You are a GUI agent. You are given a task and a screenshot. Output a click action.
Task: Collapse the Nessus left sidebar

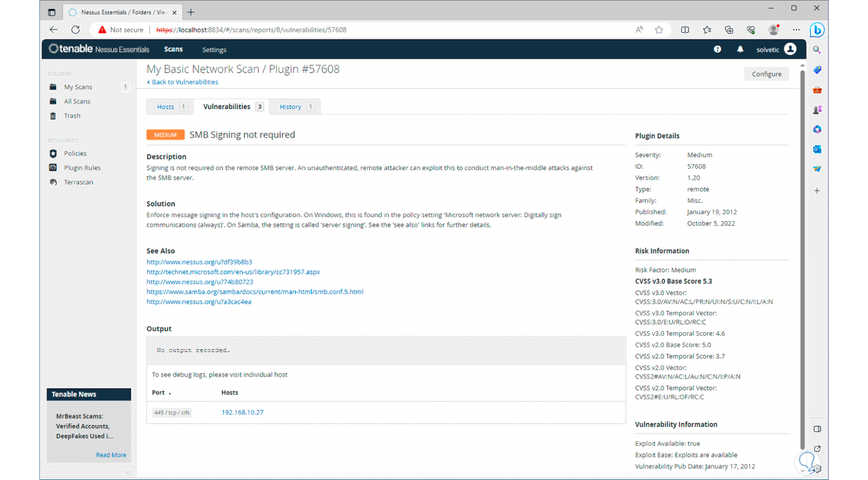[x=129, y=473]
